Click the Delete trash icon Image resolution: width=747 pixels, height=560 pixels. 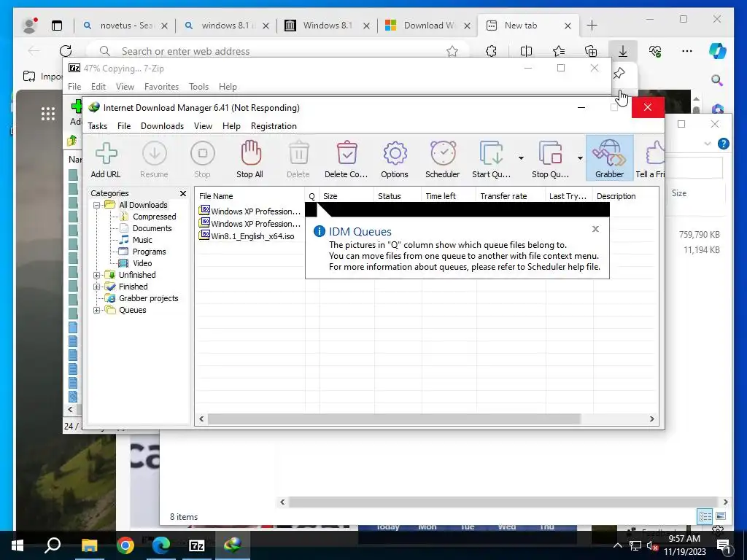(x=298, y=159)
